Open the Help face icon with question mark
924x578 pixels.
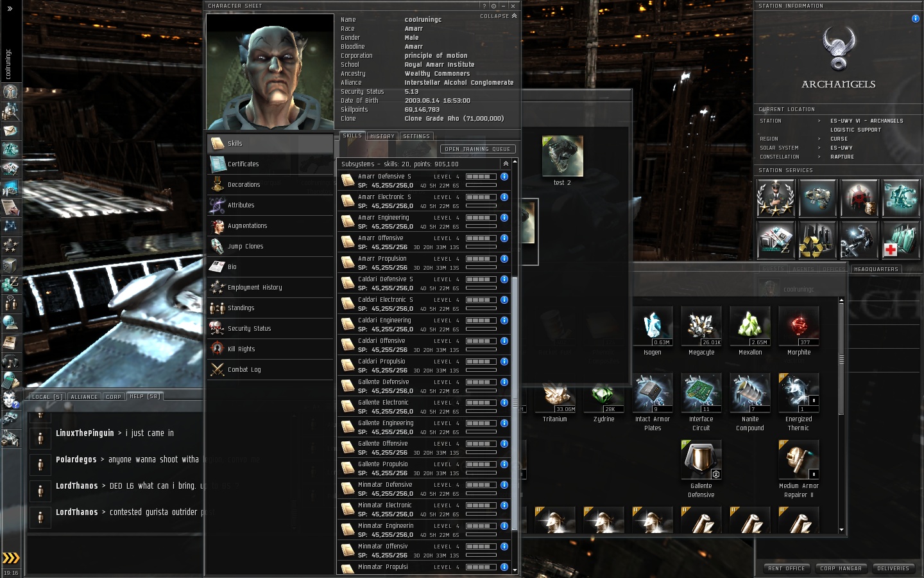(10, 399)
